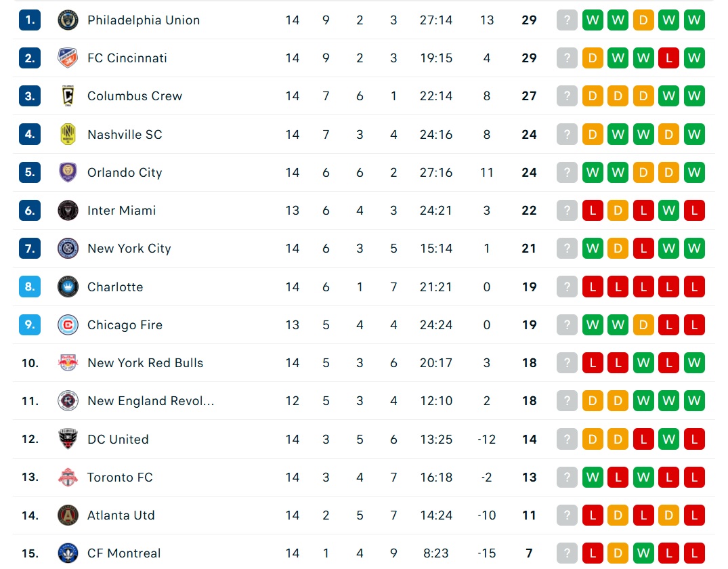Click Toronto FC's first green W badge

point(593,477)
